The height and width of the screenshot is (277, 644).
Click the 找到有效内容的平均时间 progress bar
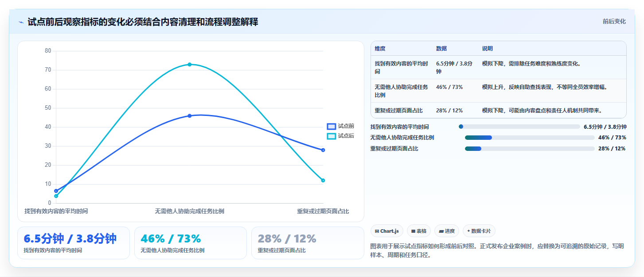pyautogui.click(x=519, y=127)
